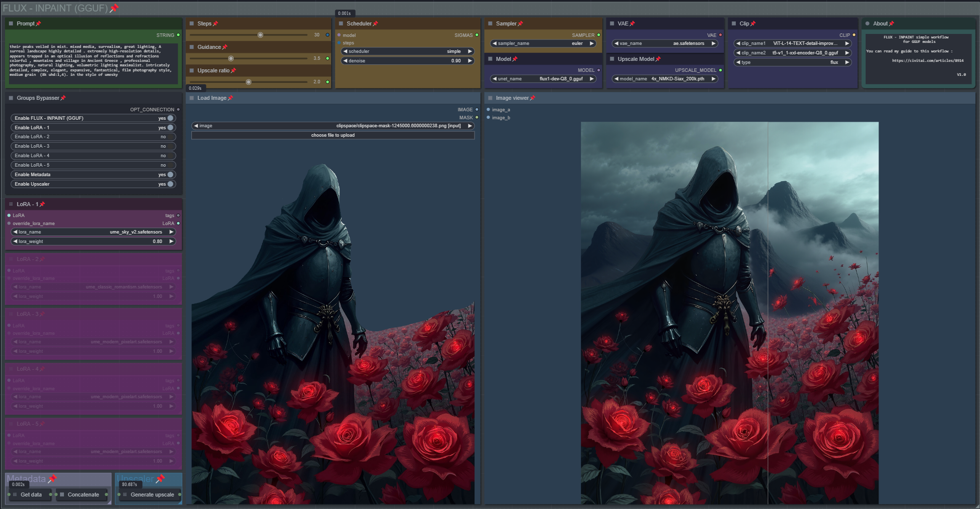This screenshot has width=980, height=509.
Task: Turn off Enable Metadata toggle
Action: [x=170, y=175]
